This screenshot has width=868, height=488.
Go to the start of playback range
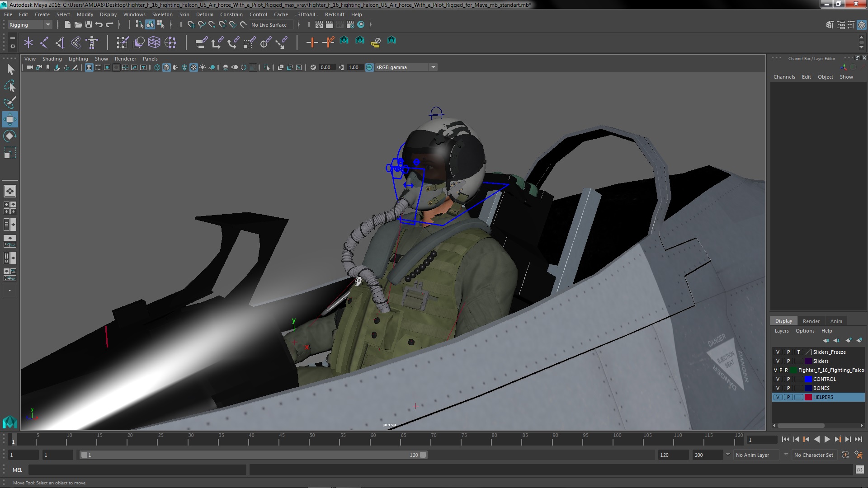click(785, 439)
